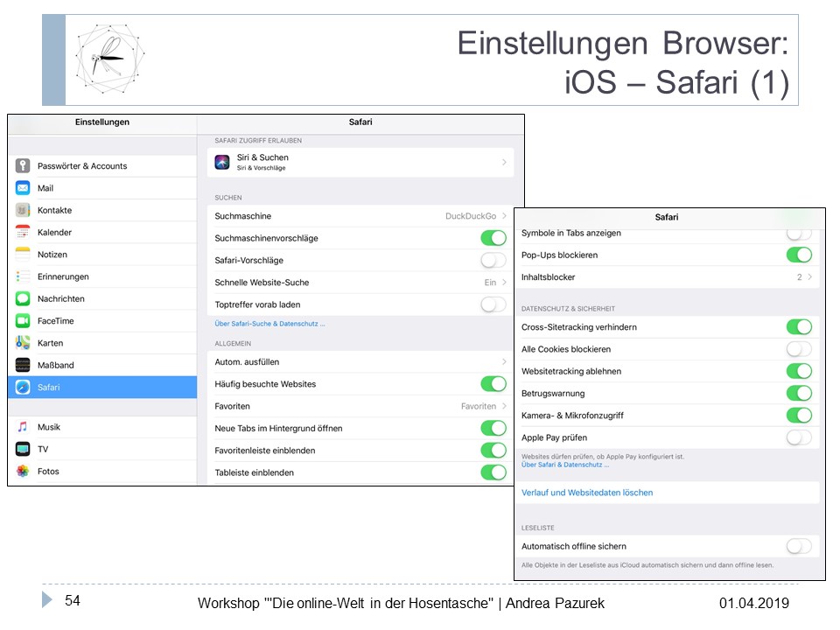The image size is (840, 630).
Task: Toggle Häufig besuchte Websites switch
Action: tap(493, 383)
